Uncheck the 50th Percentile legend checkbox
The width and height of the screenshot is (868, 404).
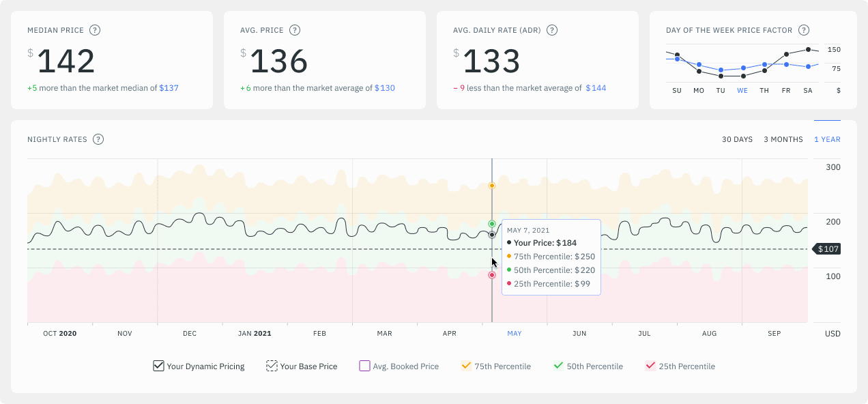(559, 366)
